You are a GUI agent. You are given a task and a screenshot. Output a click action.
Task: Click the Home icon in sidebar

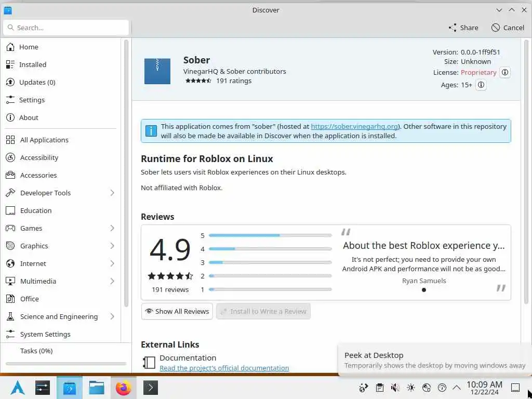point(10,47)
